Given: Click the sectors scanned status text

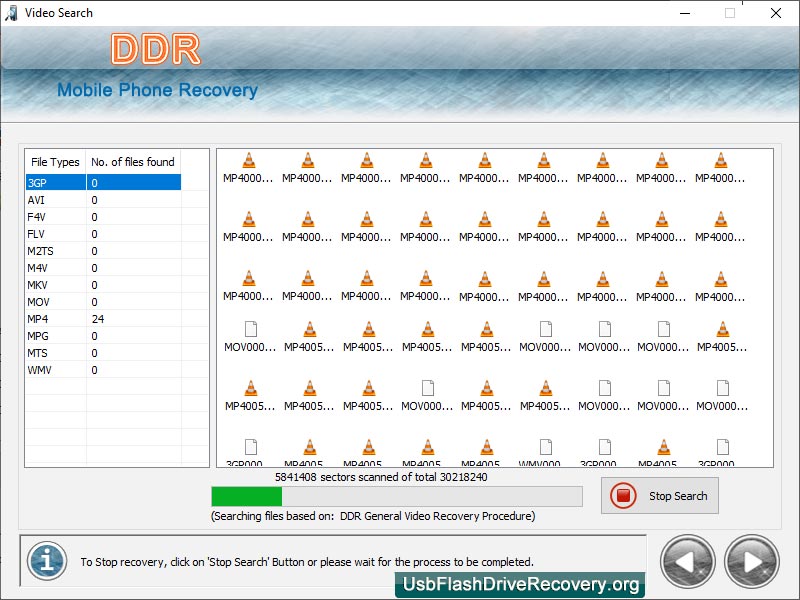Looking at the screenshot, I should pyautogui.click(x=381, y=477).
